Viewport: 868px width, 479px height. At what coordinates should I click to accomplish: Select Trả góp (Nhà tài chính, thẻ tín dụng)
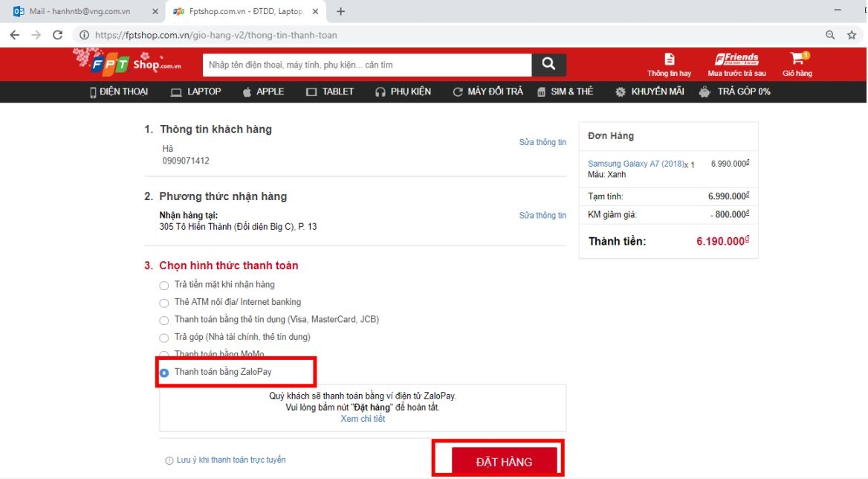coord(163,338)
